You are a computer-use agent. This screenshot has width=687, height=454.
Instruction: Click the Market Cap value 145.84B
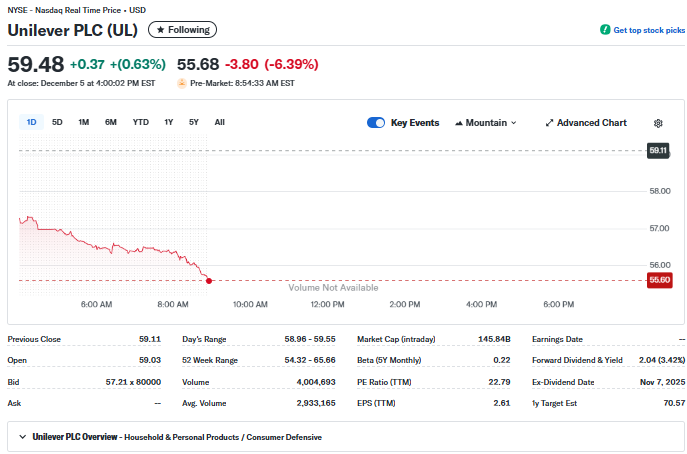[x=494, y=339]
